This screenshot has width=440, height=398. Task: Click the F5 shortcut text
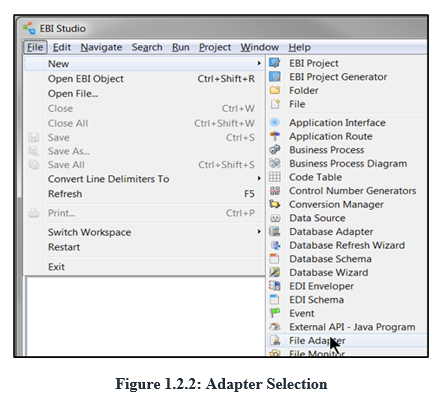(x=249, y=194)
